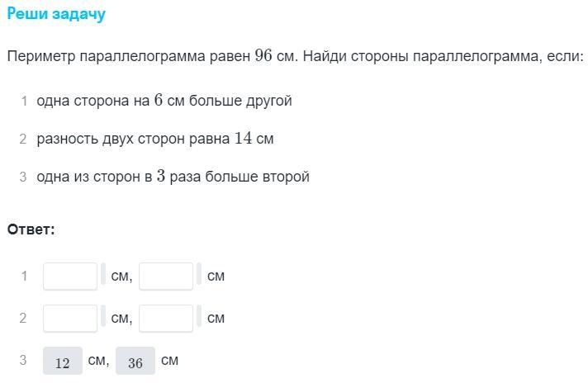Click the first answer field in row 2
This screenshot has width=588, height=383.
[x=70, y=318]
